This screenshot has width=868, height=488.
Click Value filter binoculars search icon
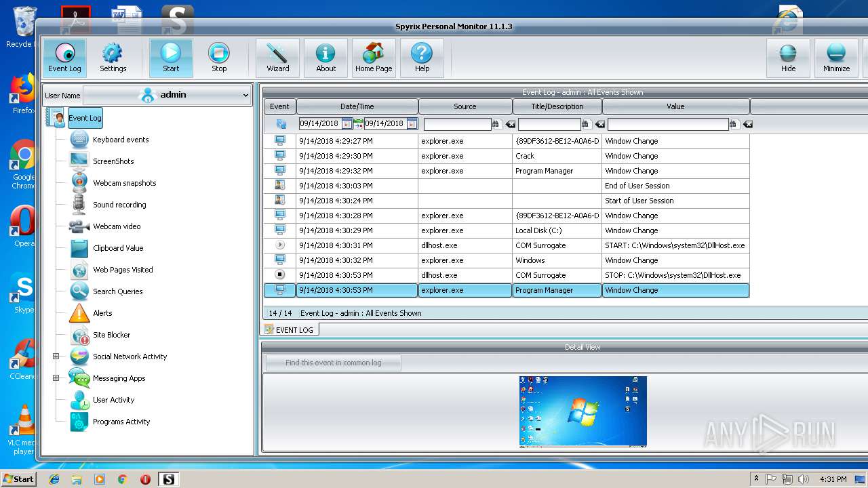pyautogui.click(x=734, y=124)
